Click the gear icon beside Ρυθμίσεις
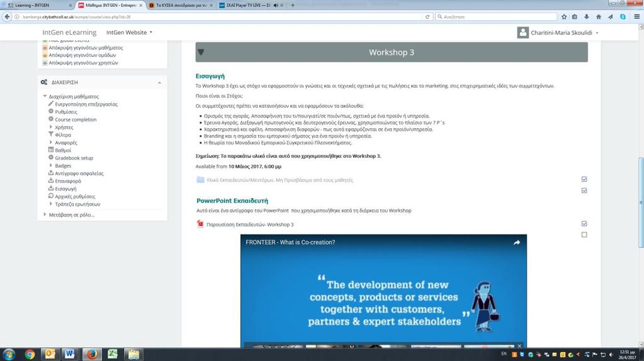644x361 pixels. tap(51, 111)
